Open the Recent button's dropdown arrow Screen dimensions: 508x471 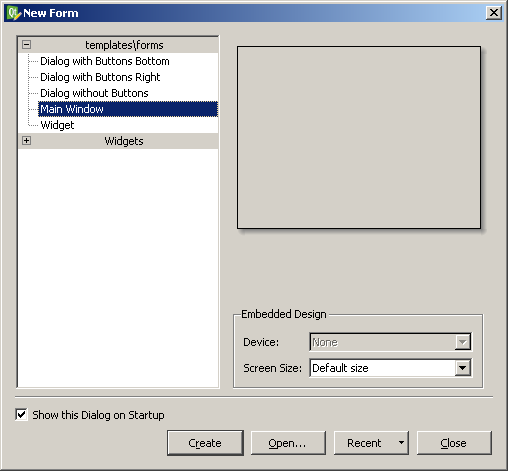401,443
